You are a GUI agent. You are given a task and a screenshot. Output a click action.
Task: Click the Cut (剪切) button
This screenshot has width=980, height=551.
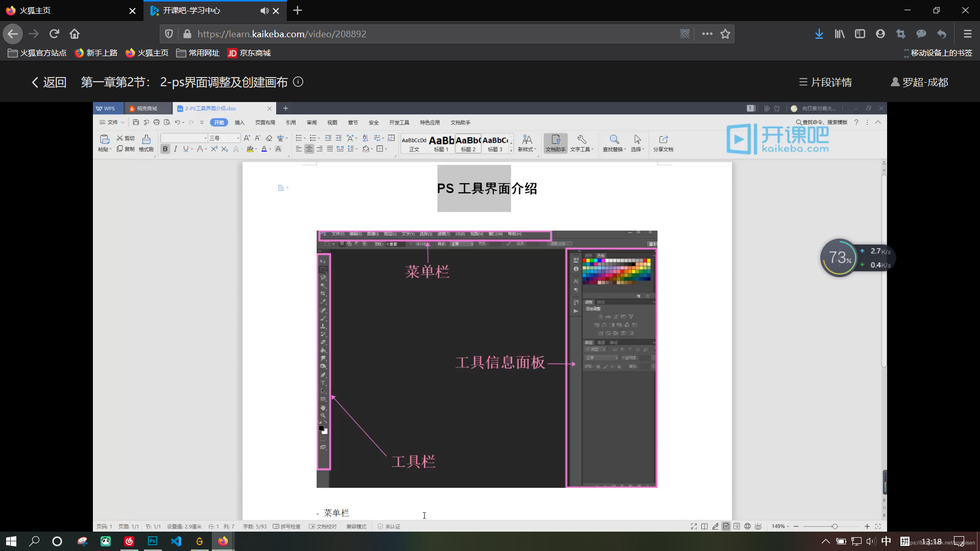click(x=126, y=138)
